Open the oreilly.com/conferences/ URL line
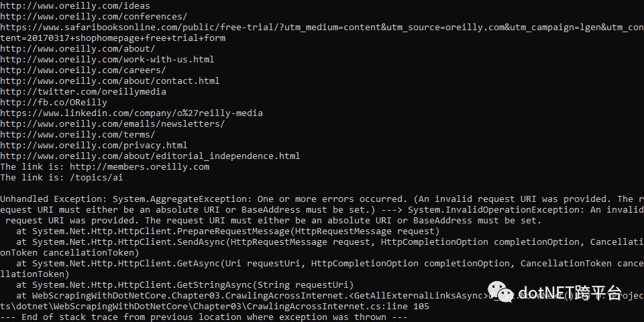The image size is (644, 322). pos(94,17)
